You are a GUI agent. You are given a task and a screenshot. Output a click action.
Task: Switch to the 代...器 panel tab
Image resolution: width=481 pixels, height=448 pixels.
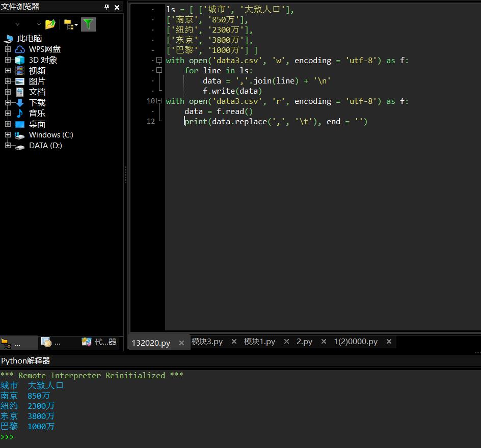(99, 342)
